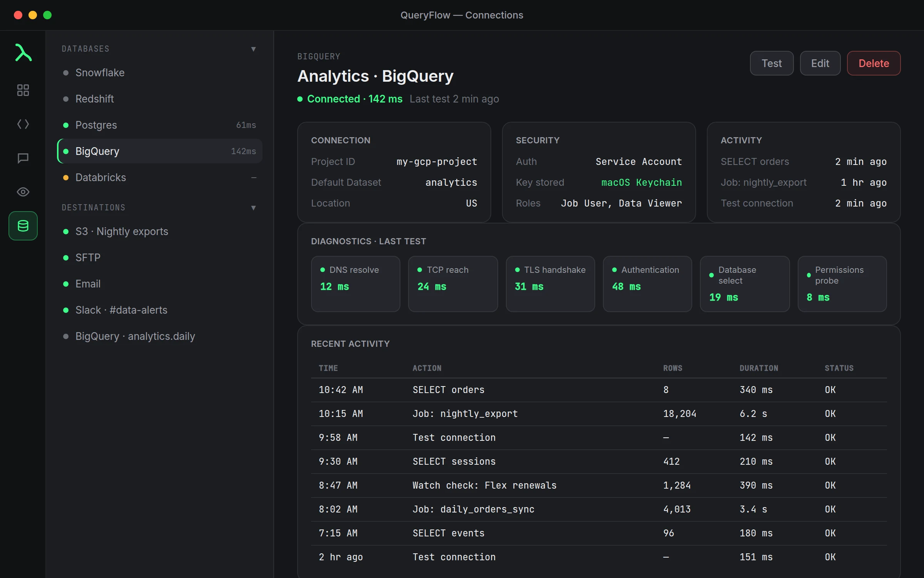This screenshot has width=924, height=578.
Task: Open S3 Nightly exports destination
Action: 160,231
